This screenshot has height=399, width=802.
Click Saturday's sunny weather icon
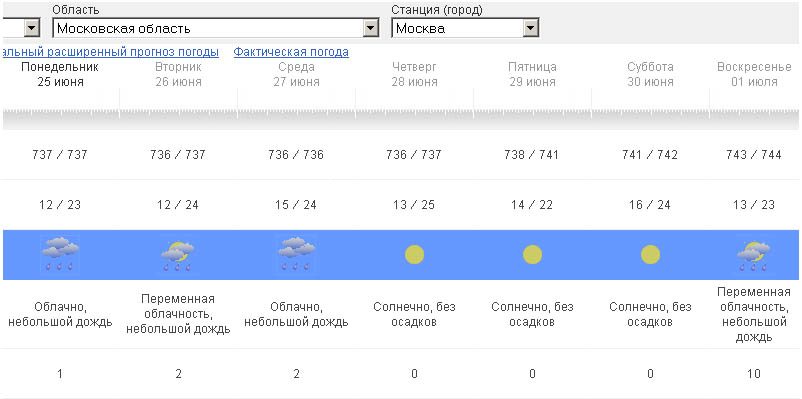point(650,254)
